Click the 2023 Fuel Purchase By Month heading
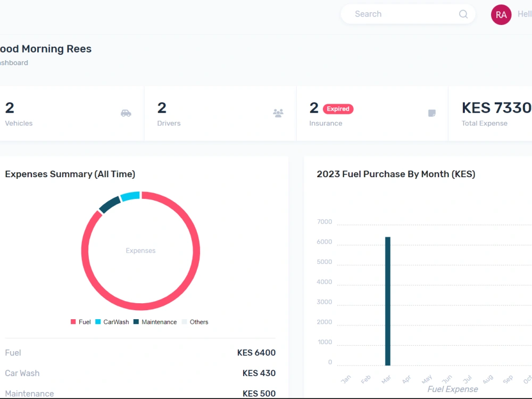 click(x=396, y=174)
